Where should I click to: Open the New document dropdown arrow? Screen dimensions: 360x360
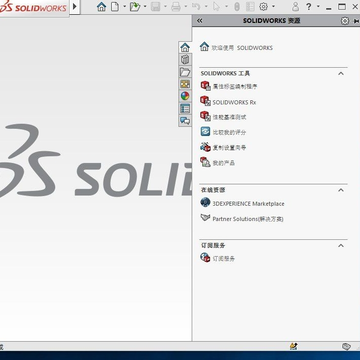click(124, 6)
